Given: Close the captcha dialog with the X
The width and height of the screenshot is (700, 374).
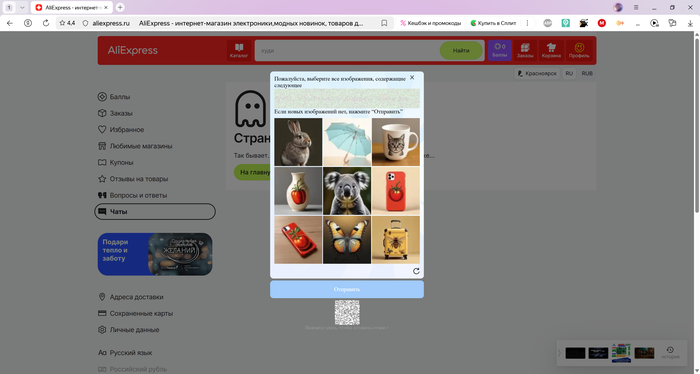Looking at the screenshot, I should coord(412,78).
